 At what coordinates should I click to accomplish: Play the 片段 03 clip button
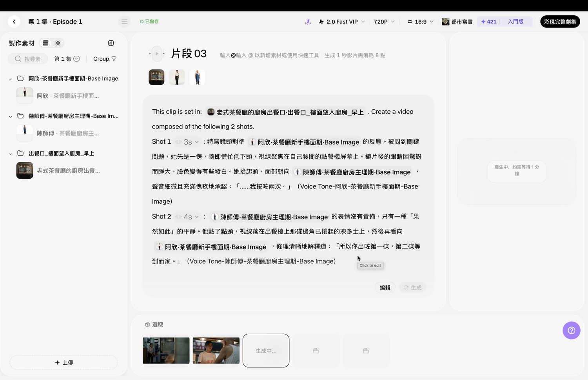click(x=157, y=54)
